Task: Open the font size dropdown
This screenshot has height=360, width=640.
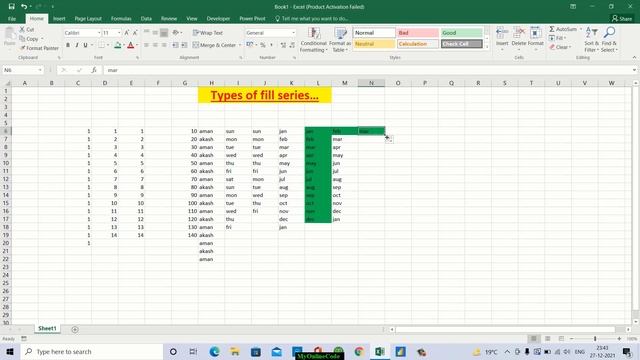Action: pyautogui.click(x=119, y=33)
